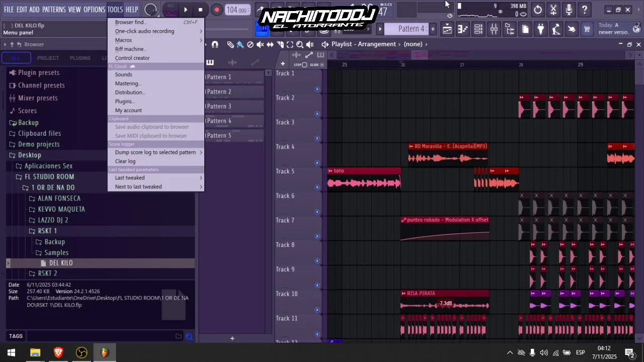Expand the Macros submenu

(x=156, y=40)
